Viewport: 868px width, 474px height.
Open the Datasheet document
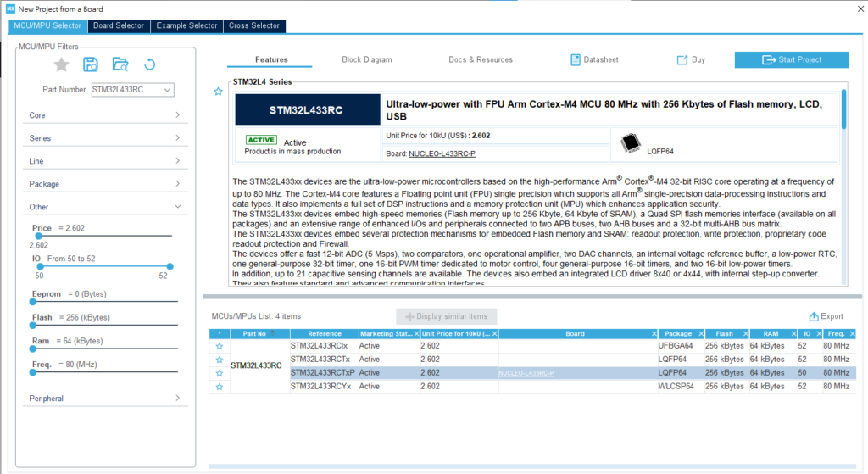coord(594,60)
